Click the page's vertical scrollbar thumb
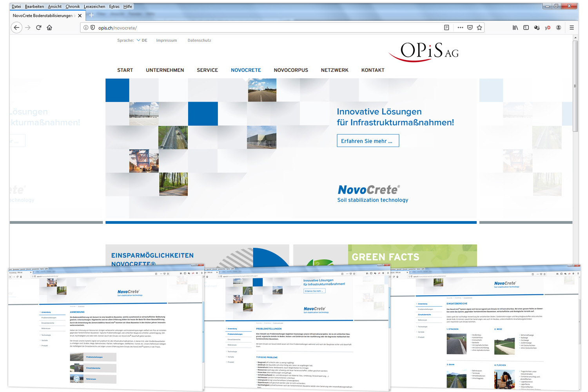The image size is (588, 392). [x=575, y=86]
